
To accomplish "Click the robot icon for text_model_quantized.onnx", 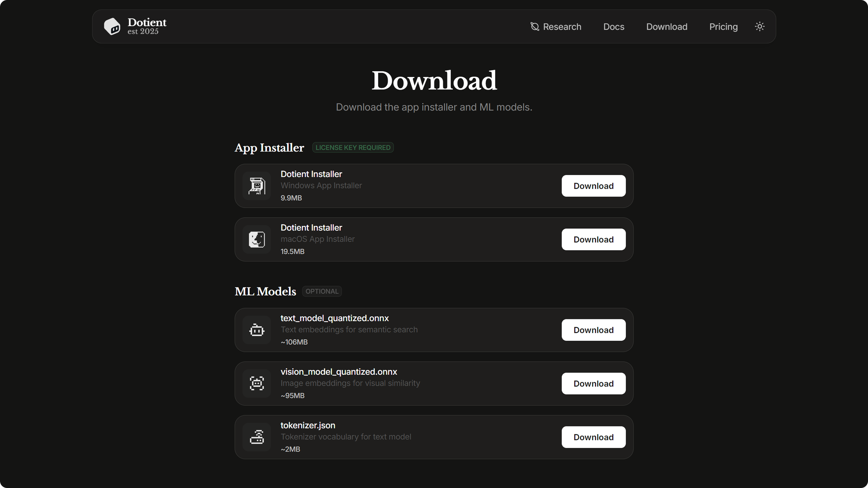I will [x=257, y=330].
